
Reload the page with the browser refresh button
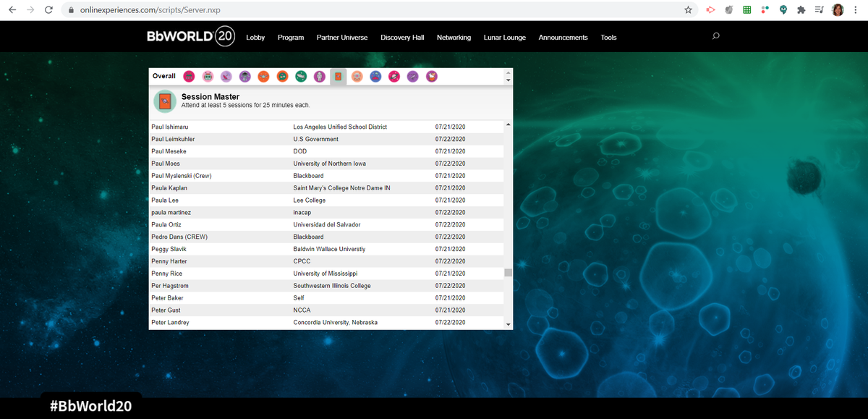(48, 10)
